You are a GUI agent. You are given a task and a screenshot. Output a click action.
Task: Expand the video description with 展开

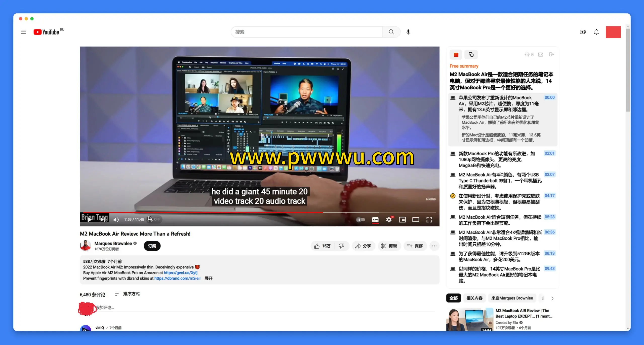[208, 278]
